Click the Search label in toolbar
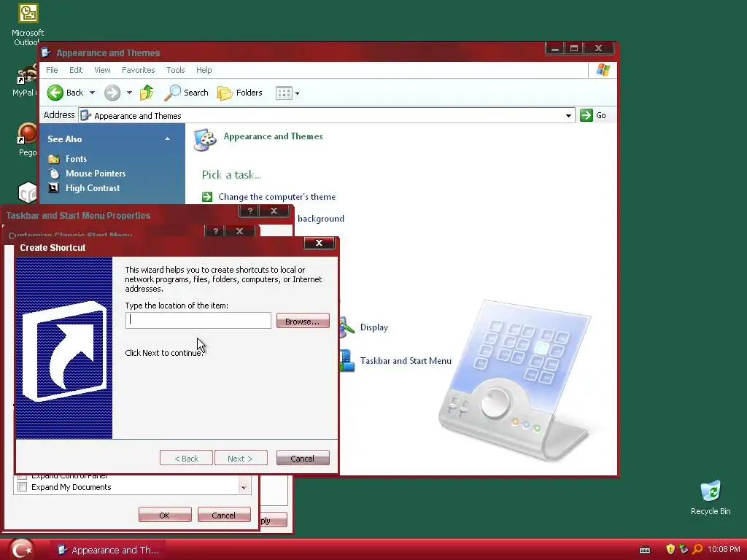 (x=196, y=93)
